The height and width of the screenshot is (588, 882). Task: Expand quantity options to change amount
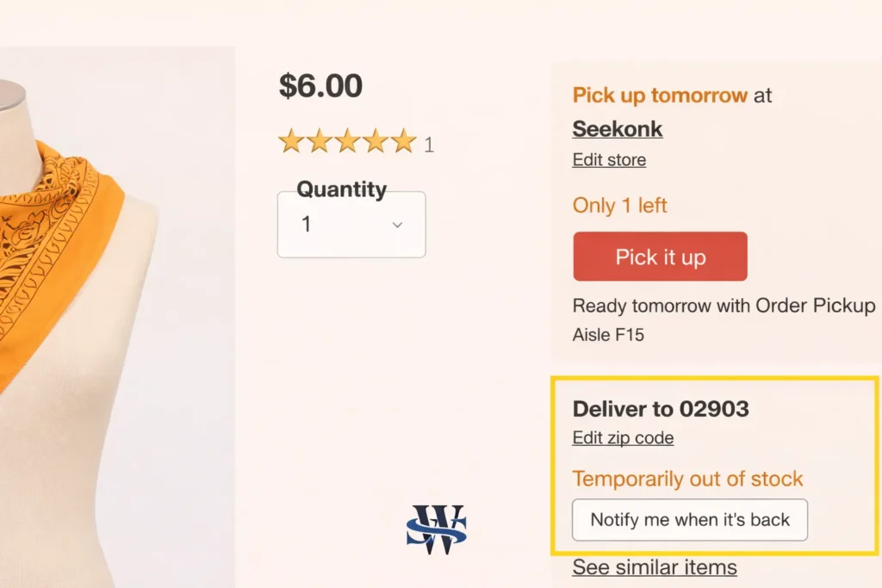pos(351,224)
